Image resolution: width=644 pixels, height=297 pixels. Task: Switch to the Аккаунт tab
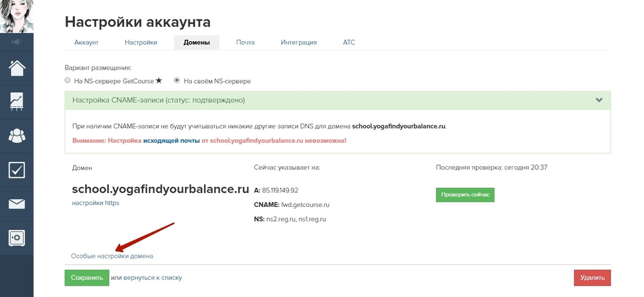click(x=86, y=42)
